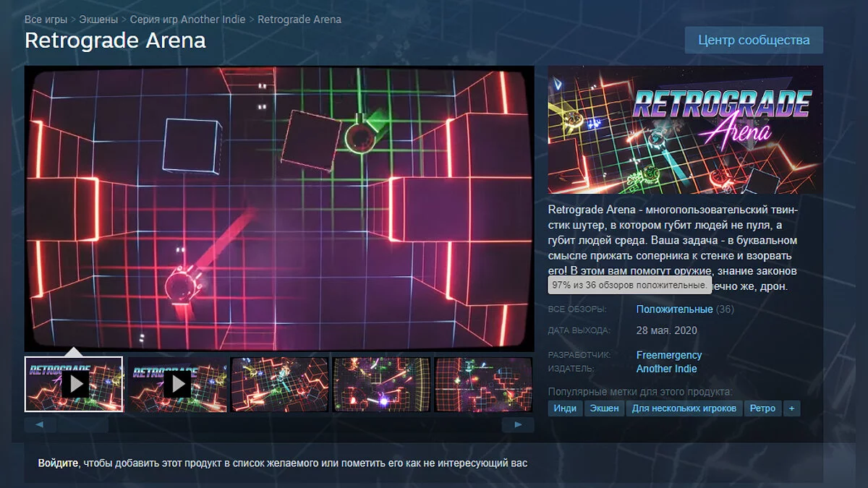Open publisher 'Another Indie' link

coord(667,369)
